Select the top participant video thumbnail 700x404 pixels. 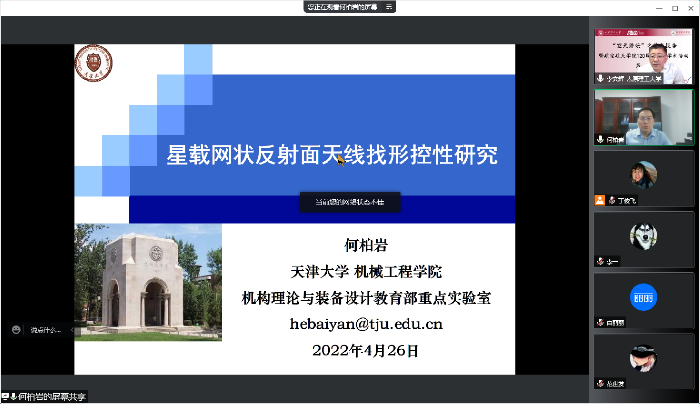pyautogui.click(x=644, y=57)
